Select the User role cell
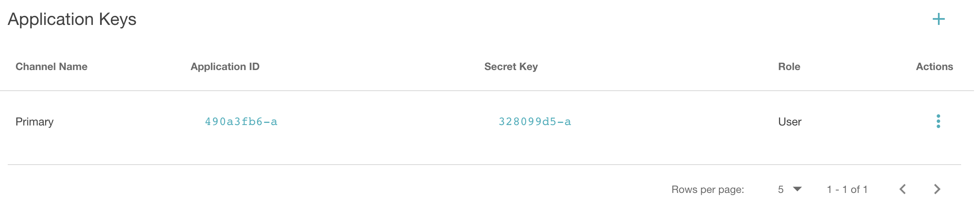This screenshot has height=214, width=980. [x=790, y=122]
